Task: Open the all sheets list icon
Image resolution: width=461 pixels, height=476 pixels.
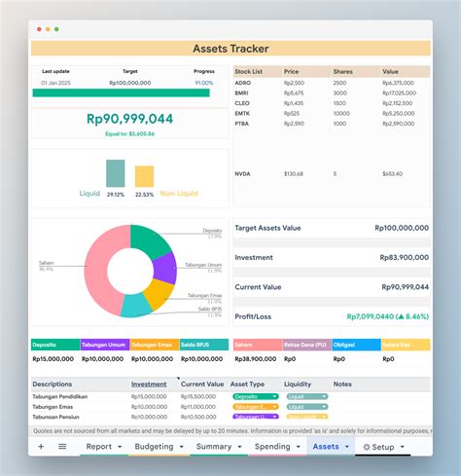Action: 62,447
